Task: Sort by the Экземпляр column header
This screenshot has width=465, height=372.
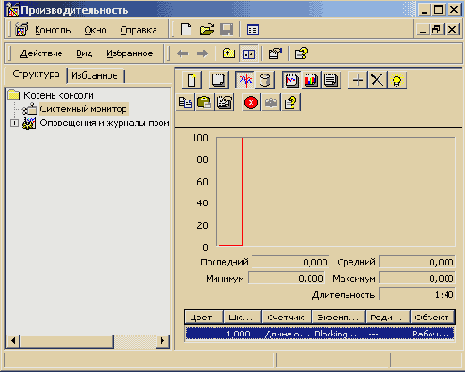Action: pos(339,317)
